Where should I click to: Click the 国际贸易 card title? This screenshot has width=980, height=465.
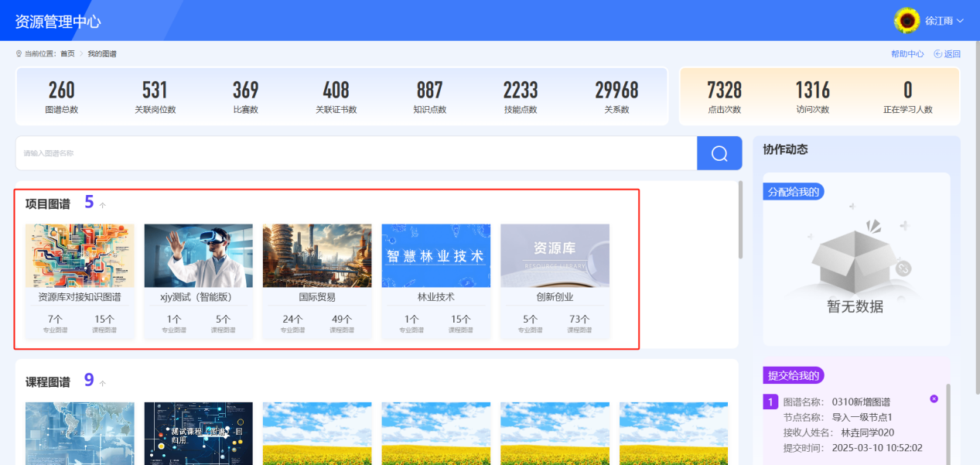pyautogui.click(x=317, y=297)
